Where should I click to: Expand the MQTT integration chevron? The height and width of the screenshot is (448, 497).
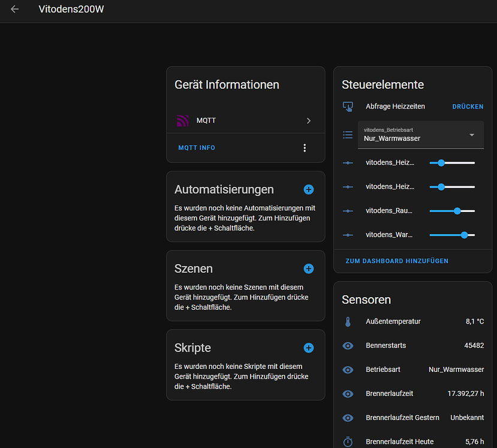(x=309, y=120)
